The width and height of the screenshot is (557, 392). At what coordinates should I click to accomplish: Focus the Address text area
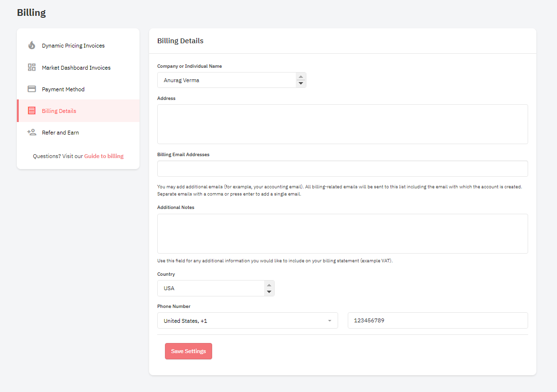coord(342,124)
